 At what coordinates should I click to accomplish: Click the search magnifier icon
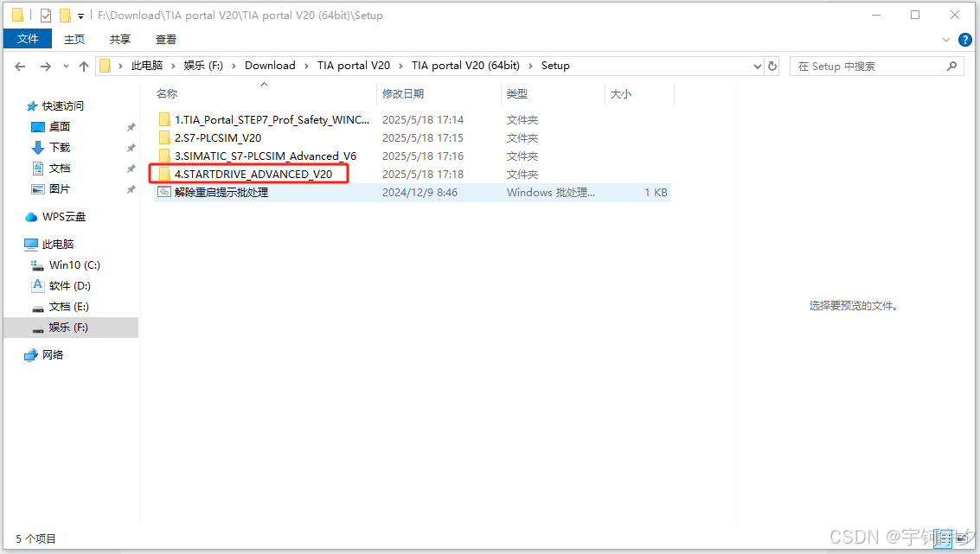click(951, 67)
